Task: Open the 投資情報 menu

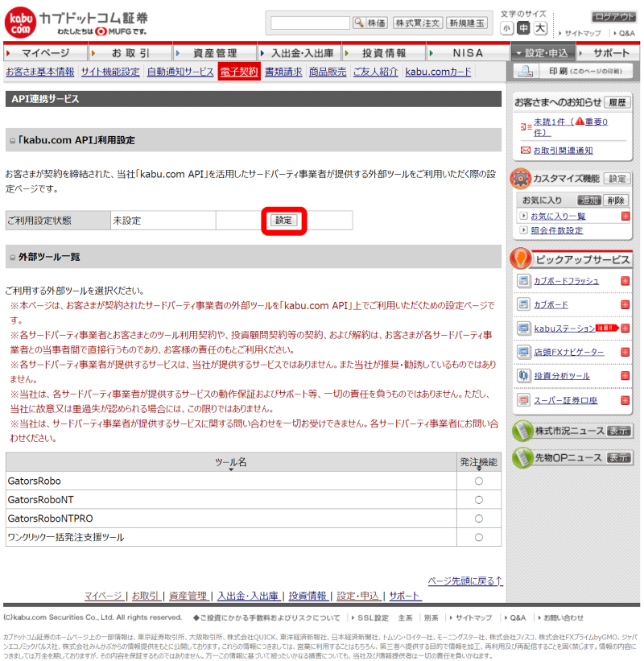Action: click(384, 53)
